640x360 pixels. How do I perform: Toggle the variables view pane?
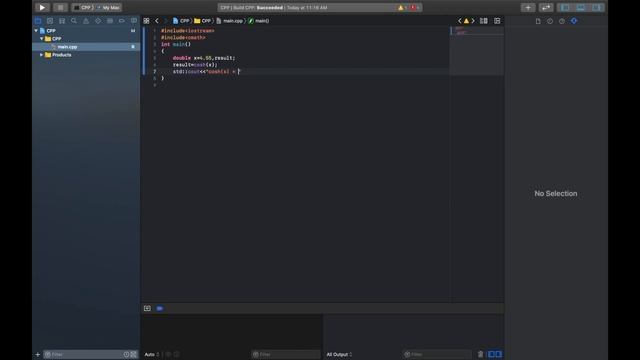[491, 354]
